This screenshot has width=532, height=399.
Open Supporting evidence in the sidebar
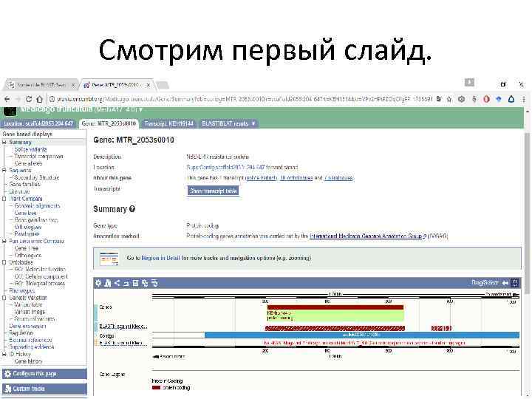coord(32,347)
